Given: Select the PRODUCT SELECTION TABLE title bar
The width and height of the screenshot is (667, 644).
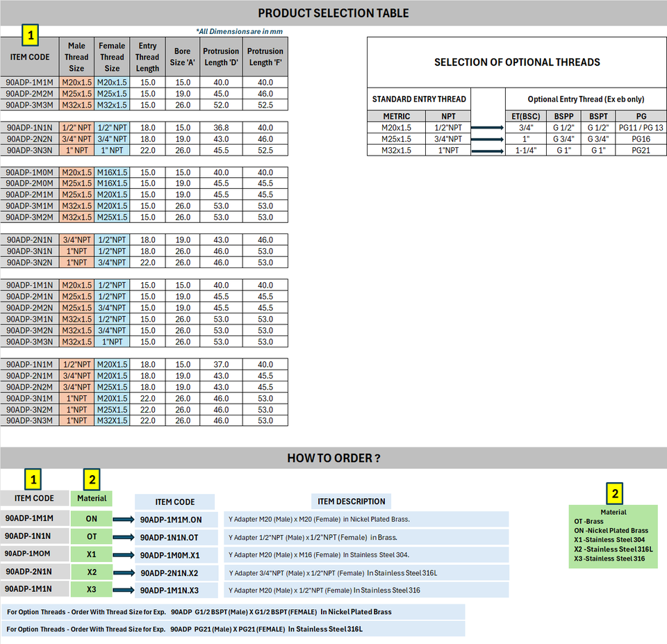Looking at the screenshot, I should pyautogui.click(x=333, y=13).
